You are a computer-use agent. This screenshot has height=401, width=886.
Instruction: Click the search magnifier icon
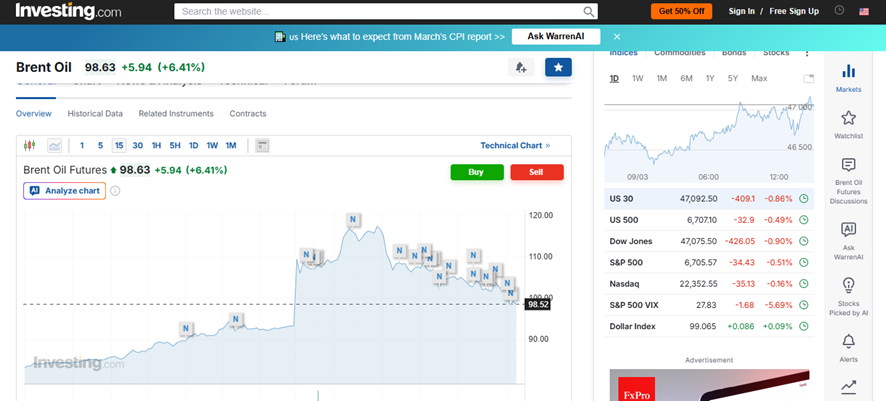tap(589, 12)
